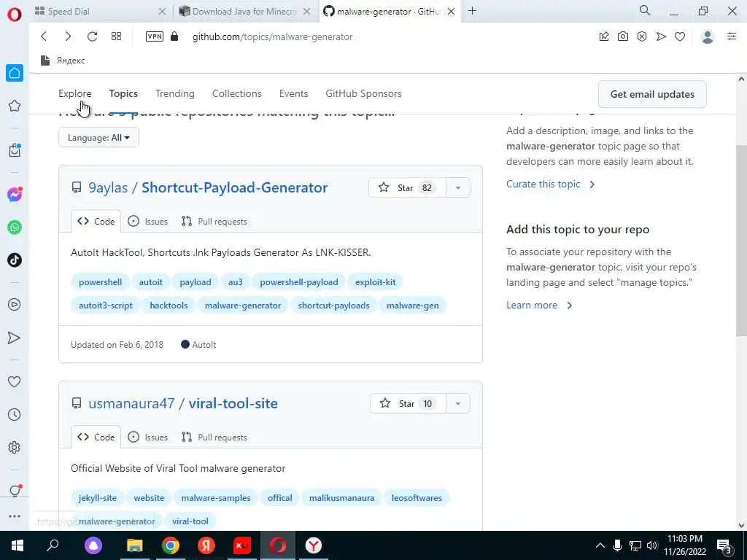Open the user profile avatar icon

click(708, 36)
